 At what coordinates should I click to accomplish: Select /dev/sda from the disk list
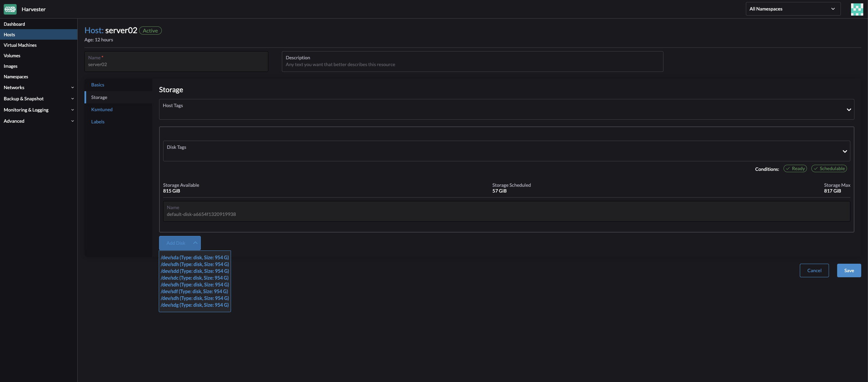(195, 257)
